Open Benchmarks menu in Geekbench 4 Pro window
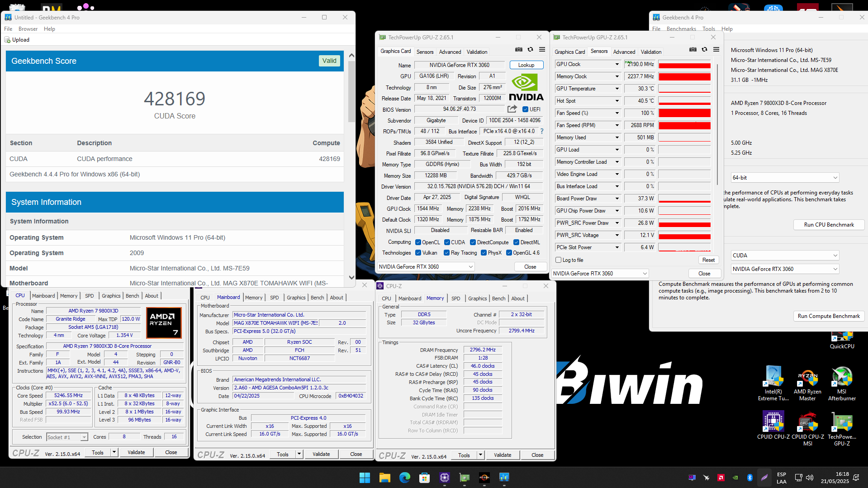This screenshot has height=488, width=868. tap(681, 29)
